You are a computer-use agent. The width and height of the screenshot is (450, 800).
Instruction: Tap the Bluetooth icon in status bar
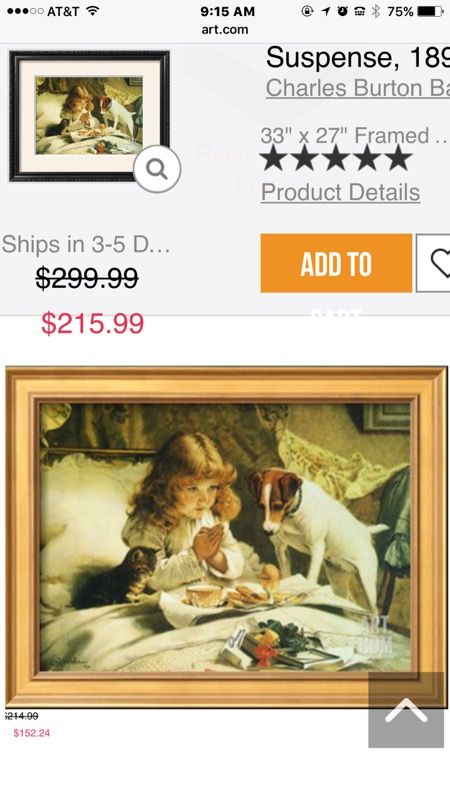point(376,11)
